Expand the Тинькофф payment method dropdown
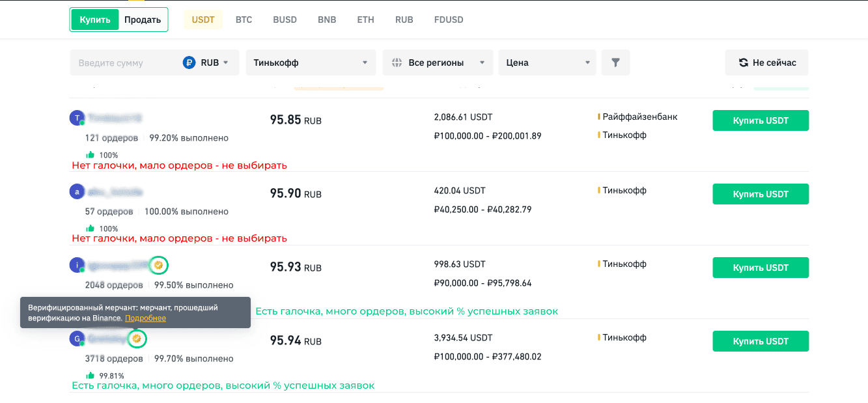 click(x=311, y=63)
